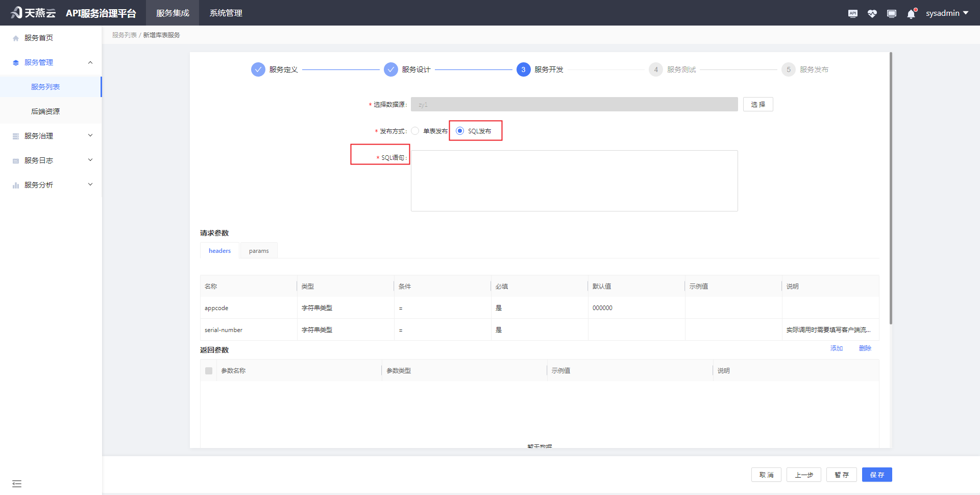Click the screen display icon in header

891,13
